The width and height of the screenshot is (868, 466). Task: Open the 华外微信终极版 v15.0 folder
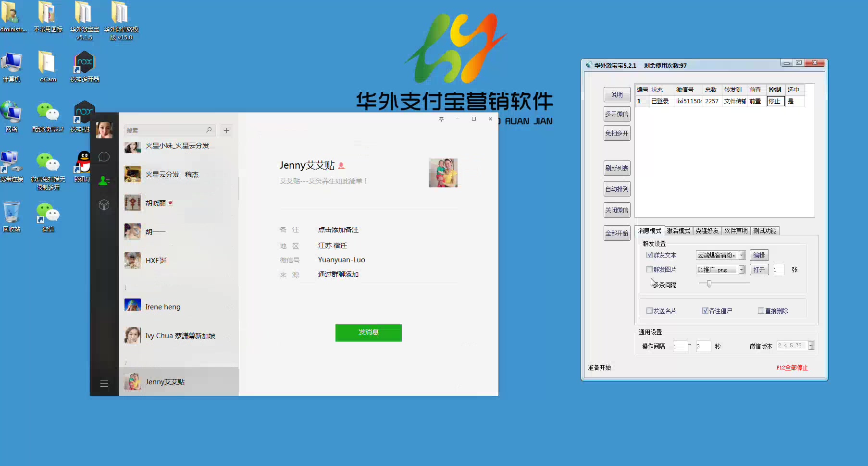point(121,21)
